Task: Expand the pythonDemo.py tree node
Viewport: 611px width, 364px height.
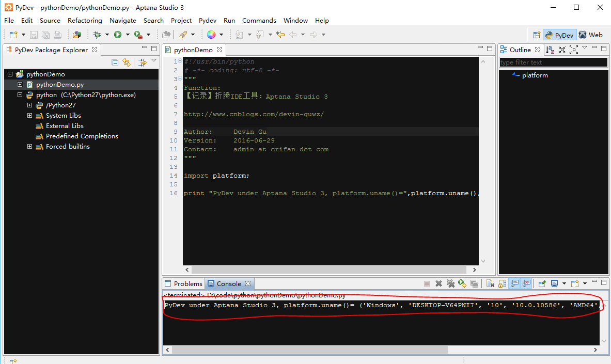Action: [x=20, y=84]
